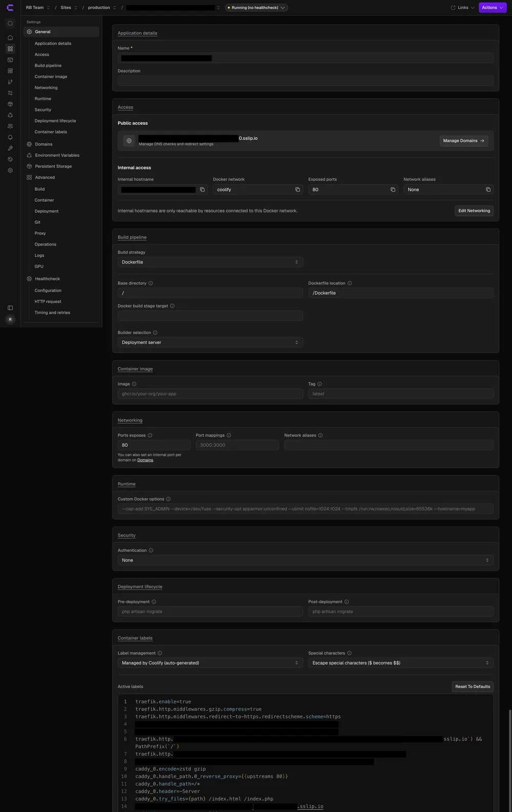Open the git branch Sources icon
The height and width of the screenshot is (812, 512).
(10, 82)
